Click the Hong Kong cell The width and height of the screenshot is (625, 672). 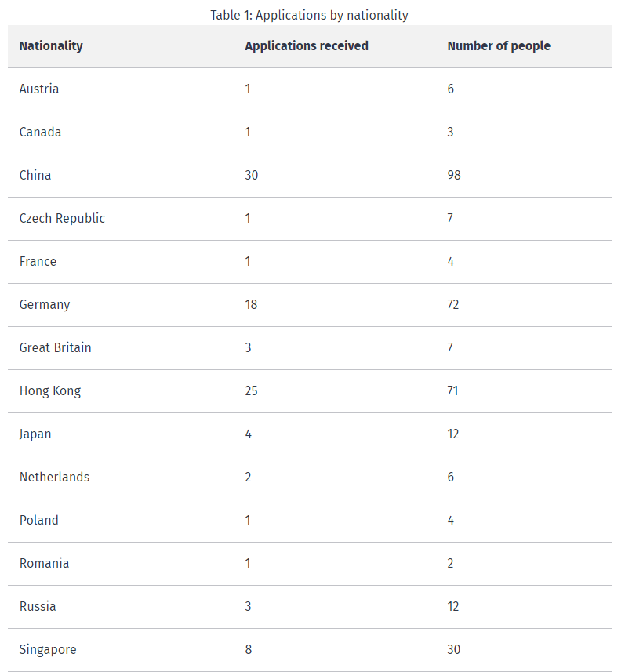click(50, 391)
